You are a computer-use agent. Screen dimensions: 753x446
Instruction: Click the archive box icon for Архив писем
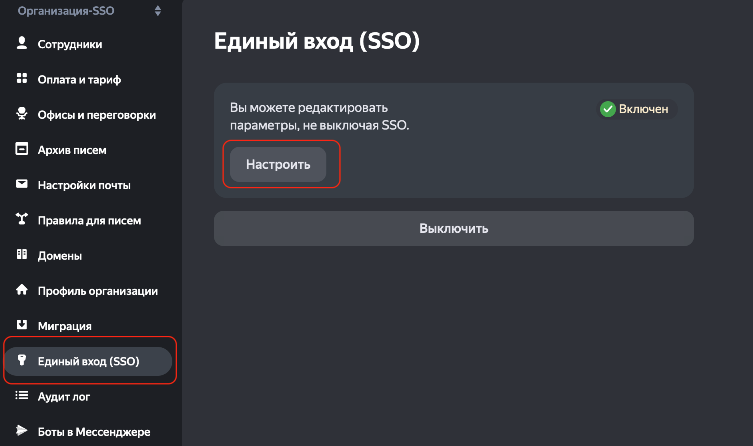coord(22,149)
